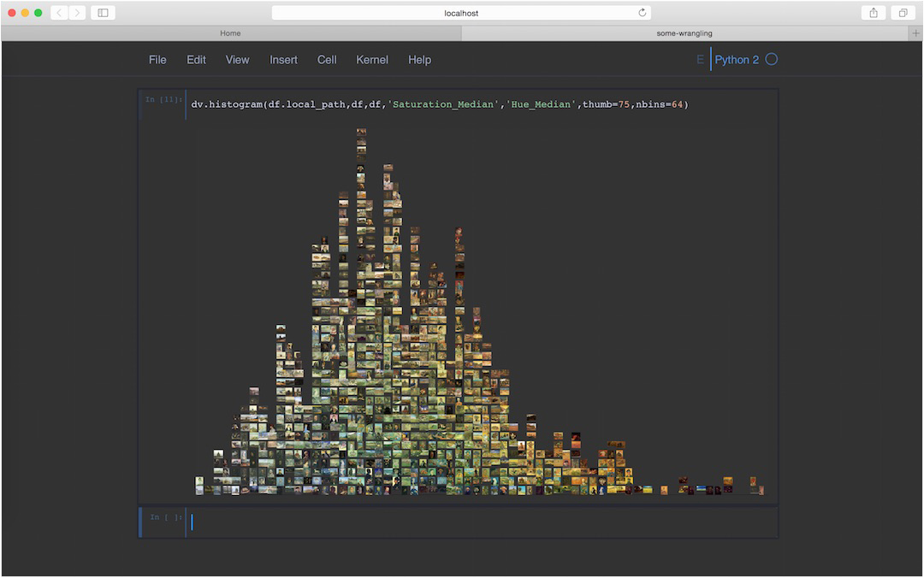The height and width of the screenshot is (578, 924).
Task: Click the yellow minimize window button
Action: [x=25, y=13]
